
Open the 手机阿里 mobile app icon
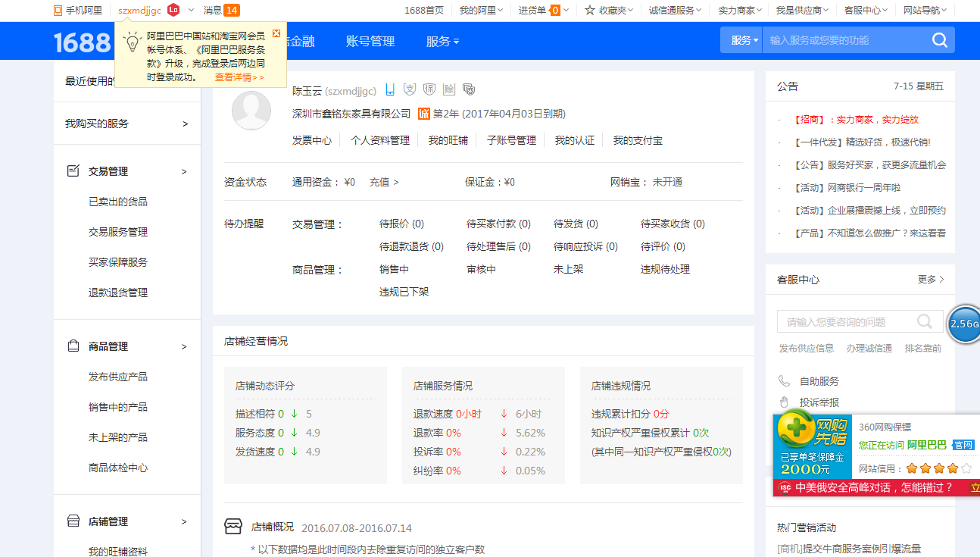57,10
